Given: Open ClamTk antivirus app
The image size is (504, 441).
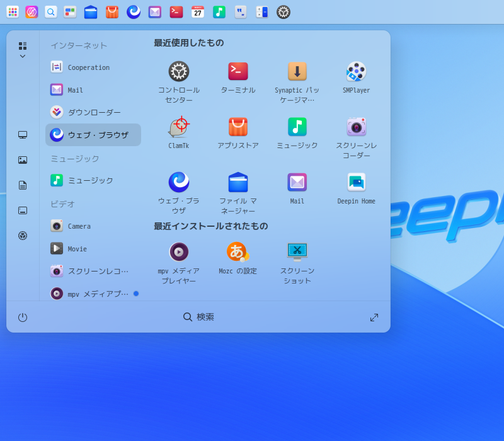Looking at the screenshot, I should (179, 127).
